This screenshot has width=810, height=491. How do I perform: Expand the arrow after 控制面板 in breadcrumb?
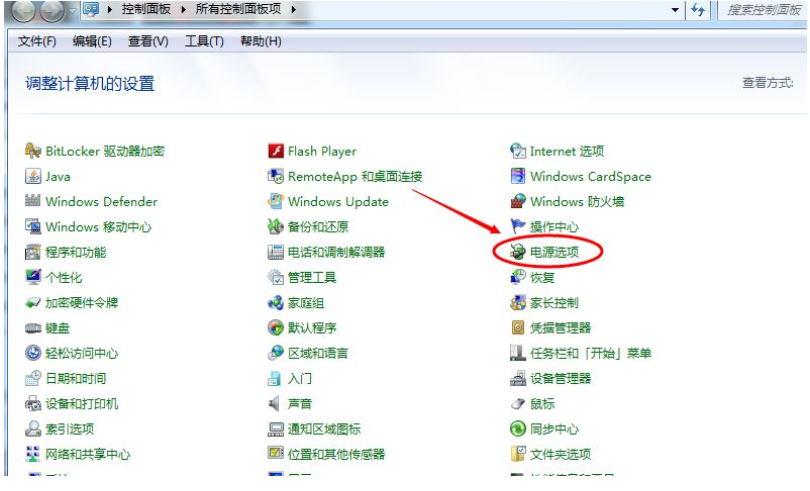[180, 10]
